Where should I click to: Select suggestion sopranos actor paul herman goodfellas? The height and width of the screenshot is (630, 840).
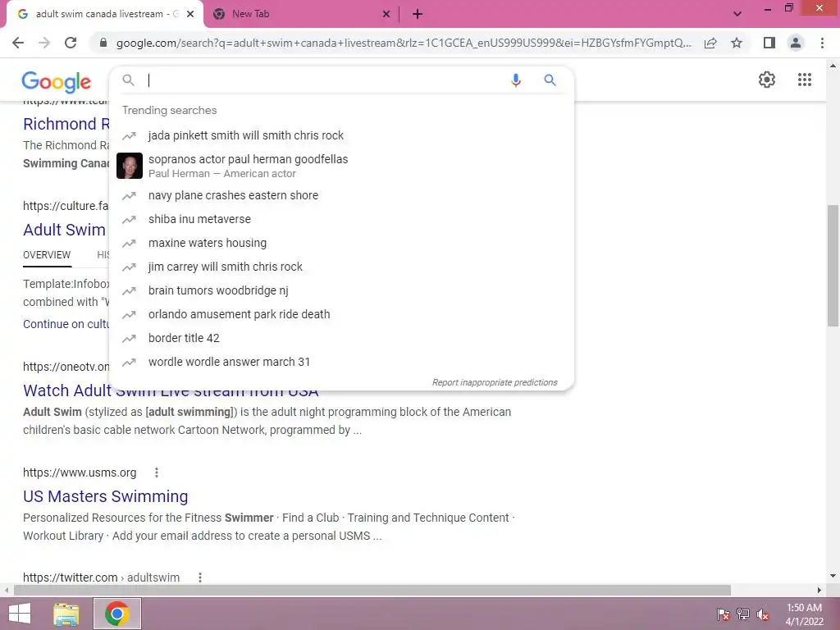pyautogui.click(x=341, y=166)
